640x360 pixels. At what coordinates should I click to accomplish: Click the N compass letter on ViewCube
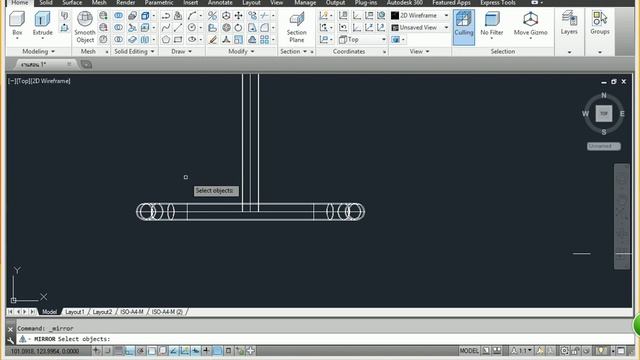coord(604,95)
